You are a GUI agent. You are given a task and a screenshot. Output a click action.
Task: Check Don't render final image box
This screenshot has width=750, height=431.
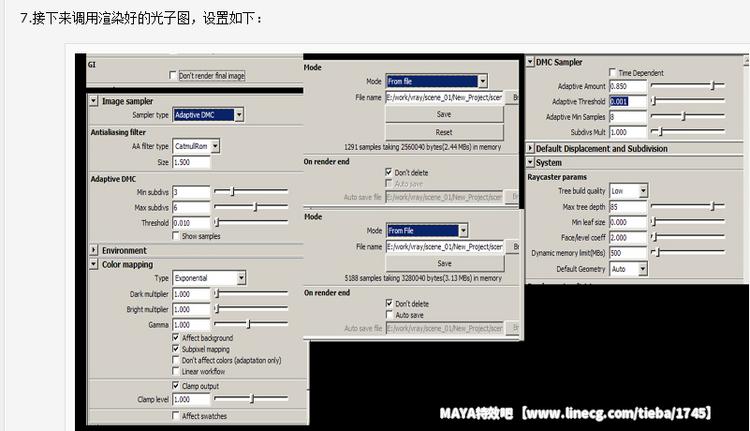click(173, 75)
